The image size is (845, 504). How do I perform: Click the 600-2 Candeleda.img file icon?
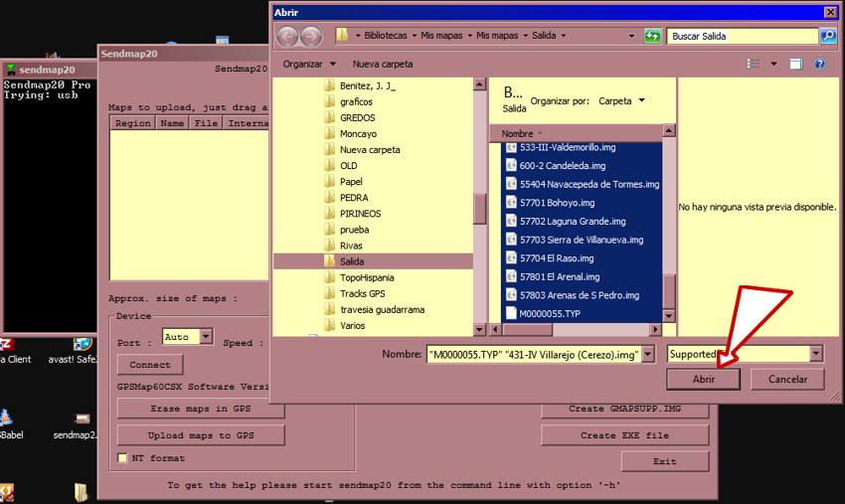coord(511,165)
